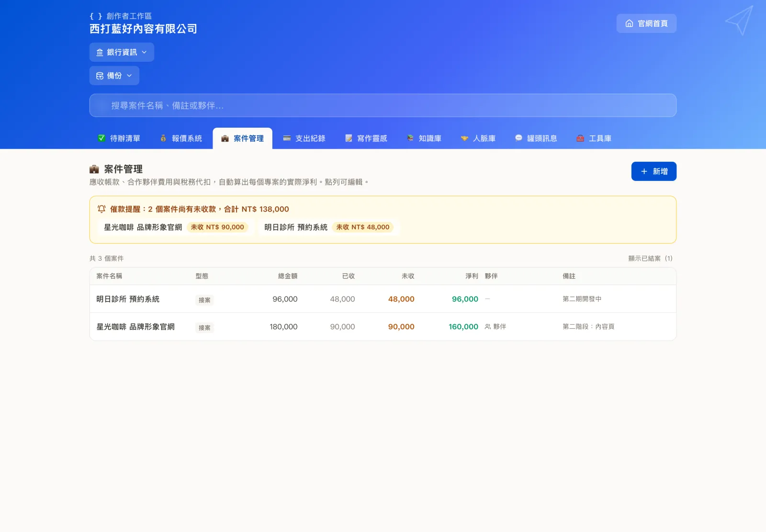Click the orange 90,000 未收 cell
The image size is (766, 532).
401,327
